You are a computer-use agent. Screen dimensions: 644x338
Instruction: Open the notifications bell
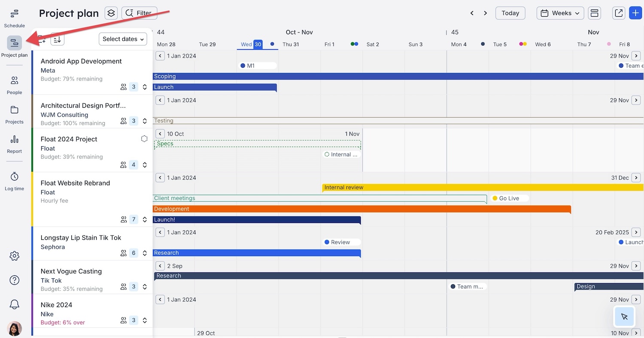pos(14,305)
